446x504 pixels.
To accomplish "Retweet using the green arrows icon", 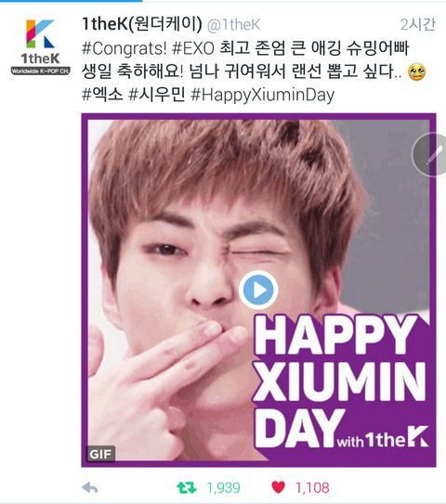I will pyautogui.click(x=187, y=487).
